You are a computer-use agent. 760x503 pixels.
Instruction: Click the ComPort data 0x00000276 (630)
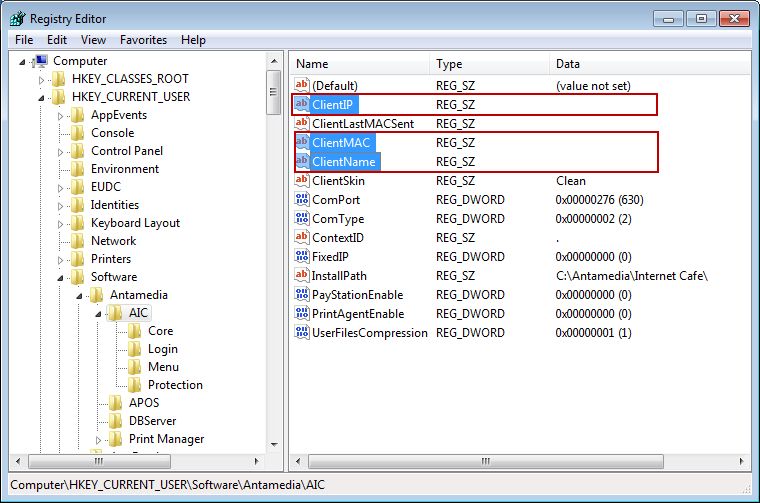[600, 200]
